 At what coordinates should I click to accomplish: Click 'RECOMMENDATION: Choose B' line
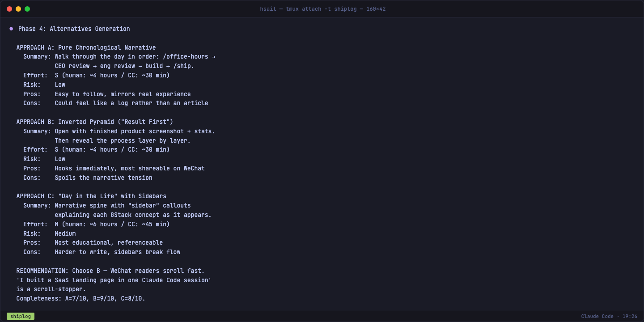(110, 271)
